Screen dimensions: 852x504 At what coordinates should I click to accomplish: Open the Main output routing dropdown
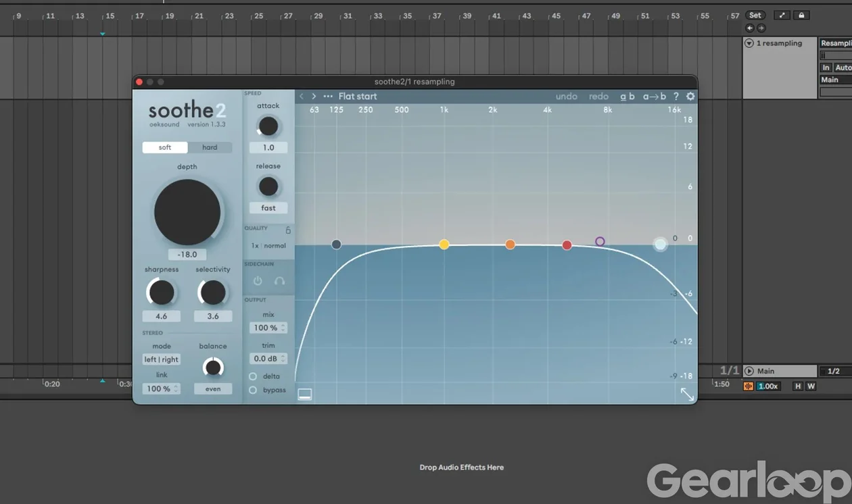coord(836,80)
